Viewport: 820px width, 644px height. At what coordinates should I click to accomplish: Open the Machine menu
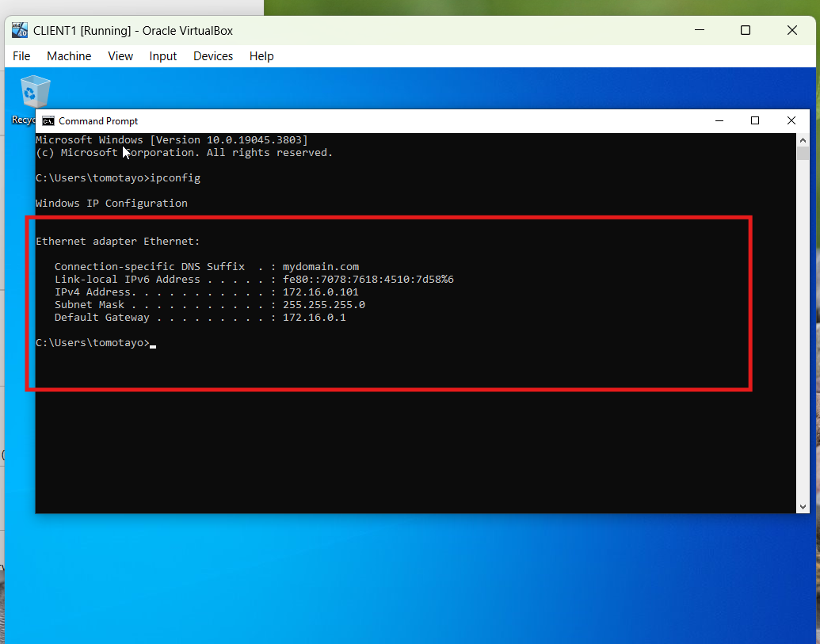(x=69, y=56)
